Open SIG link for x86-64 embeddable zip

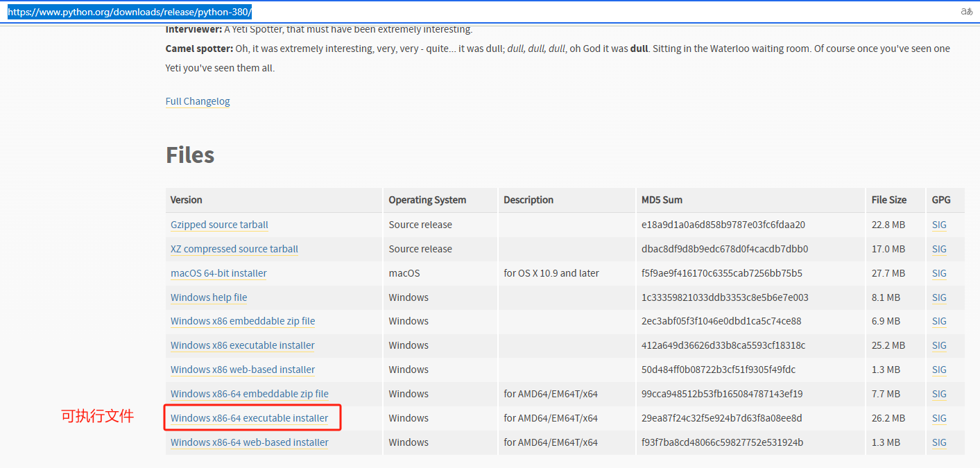(939, 394)
